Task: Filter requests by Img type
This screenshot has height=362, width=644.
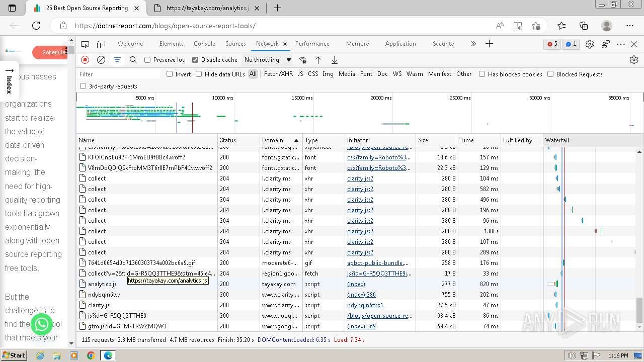Action: pyautogui.click(x=328, y=74)
